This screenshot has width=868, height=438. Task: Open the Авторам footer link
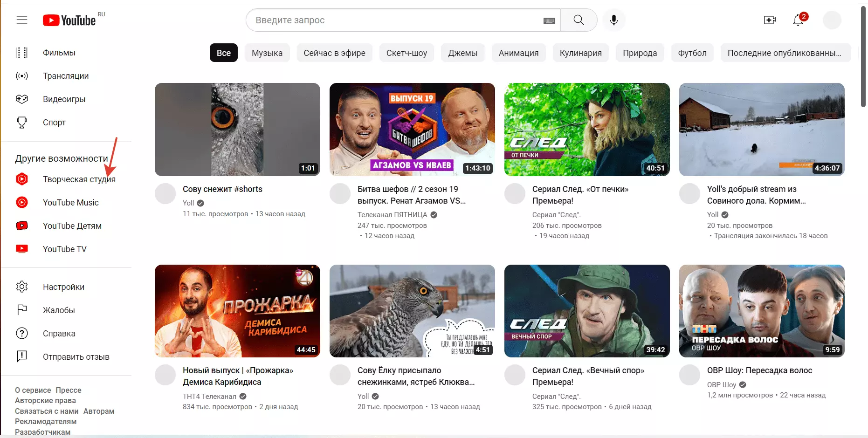pos(99,411)
